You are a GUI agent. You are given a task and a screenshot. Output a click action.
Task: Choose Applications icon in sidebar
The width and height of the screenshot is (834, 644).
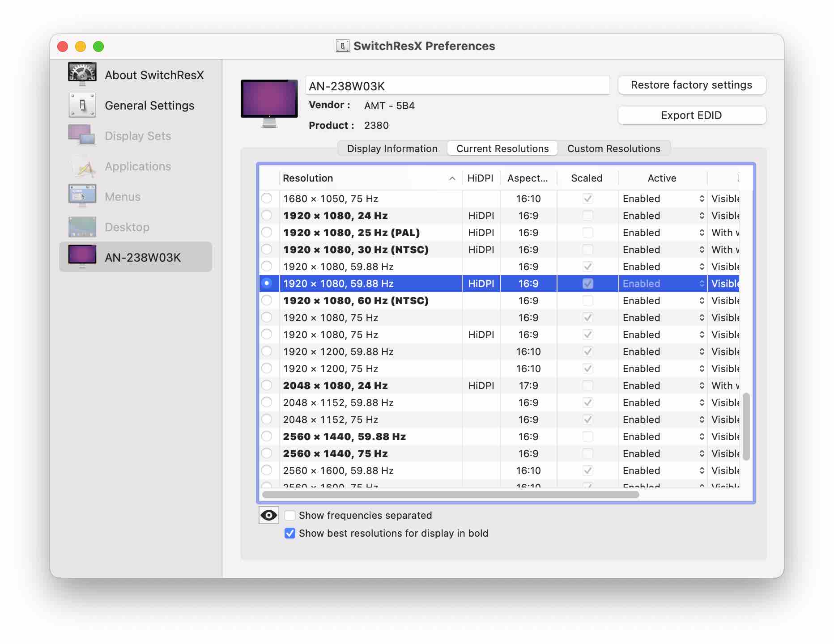coord(82,166)
